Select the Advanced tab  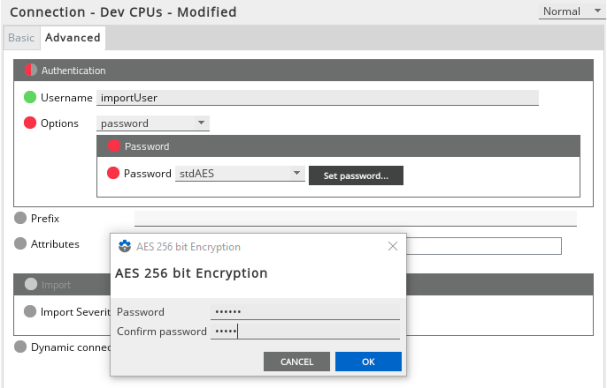pos(73,38)
